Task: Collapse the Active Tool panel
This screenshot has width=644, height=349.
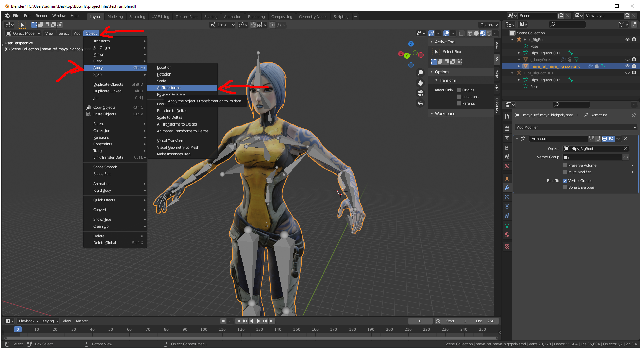Action: click(x=432, y=42)
